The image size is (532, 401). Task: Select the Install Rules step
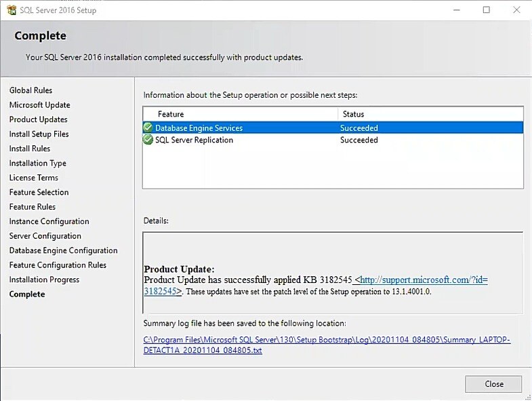[x=30, y=149]
